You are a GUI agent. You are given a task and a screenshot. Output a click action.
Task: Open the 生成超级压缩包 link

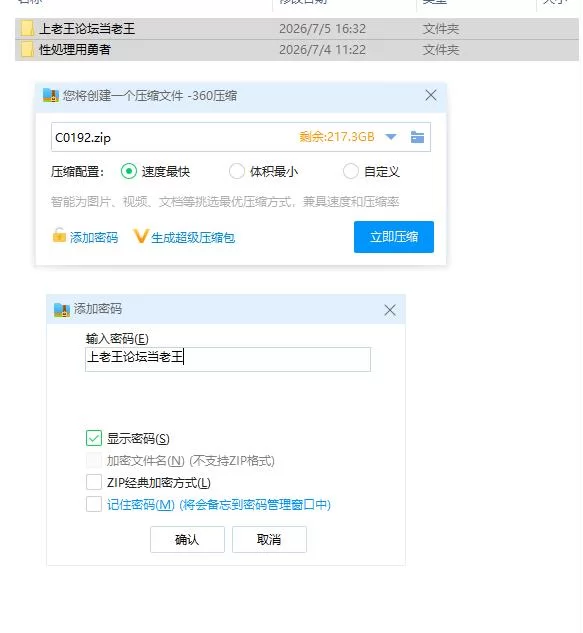pyautogui.click(x=193, y=238)
